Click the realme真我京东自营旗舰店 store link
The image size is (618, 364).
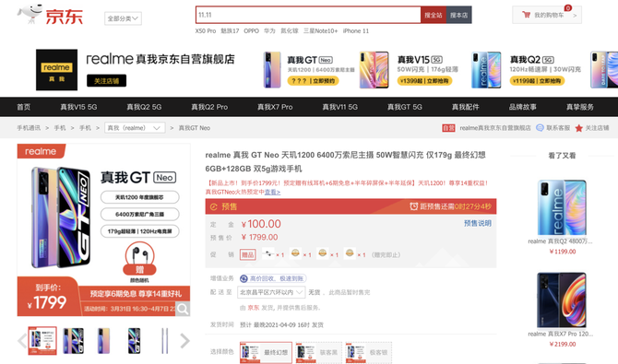tap(495, 128)
